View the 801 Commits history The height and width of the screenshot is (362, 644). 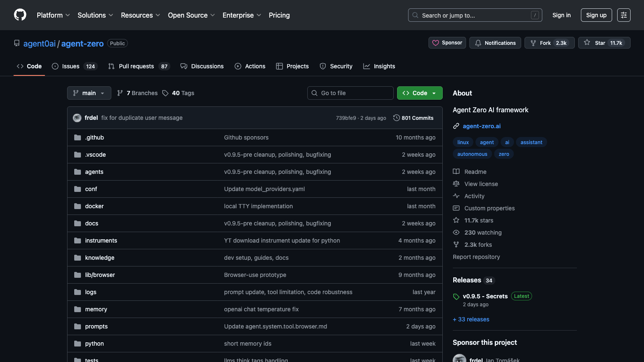413,118
